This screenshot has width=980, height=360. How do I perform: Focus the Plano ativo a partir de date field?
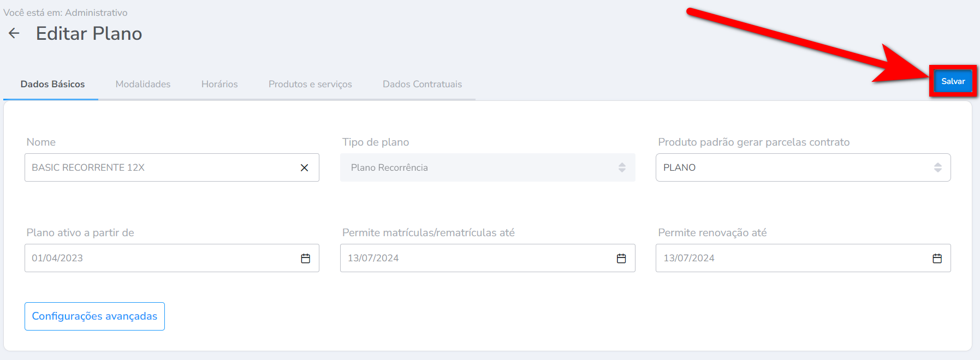(x=158, y=258)
